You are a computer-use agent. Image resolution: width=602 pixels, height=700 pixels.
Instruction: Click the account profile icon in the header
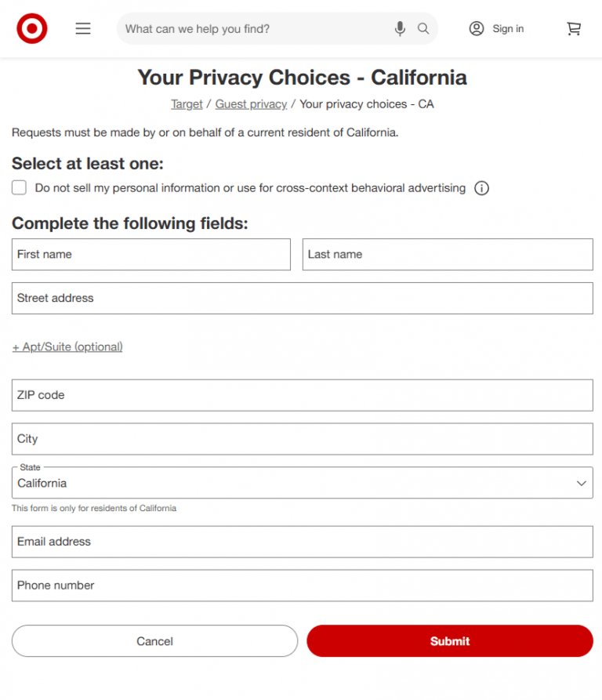coord(477,28)
